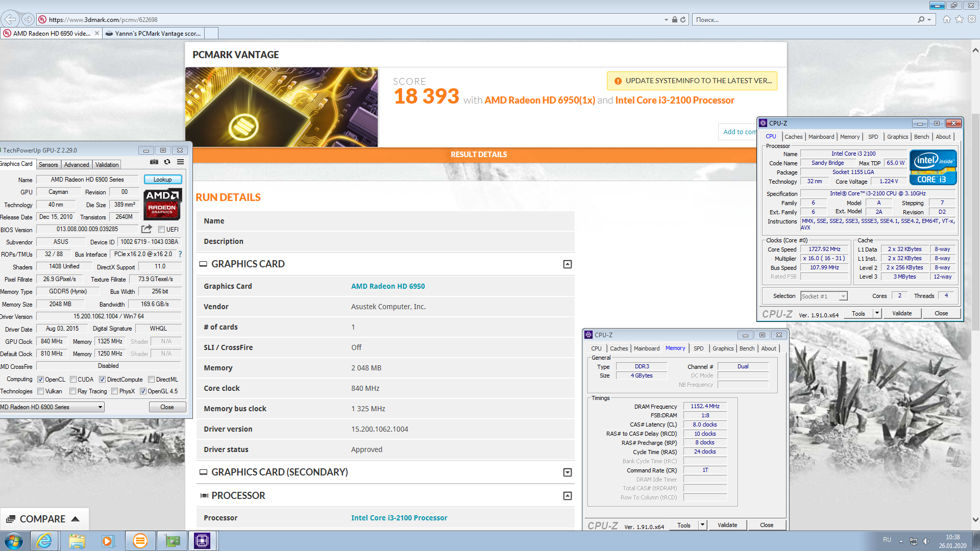Switch to the Validation tab in GPU-Z
Screen dimensions: 980x551
click(107, 165)
